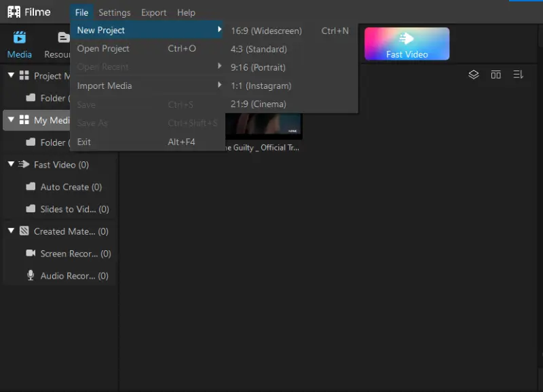The image size is (543, 392).
Task: Switch to the split-view layout icon
Action: pyautogui.click(x=495, y=75)
